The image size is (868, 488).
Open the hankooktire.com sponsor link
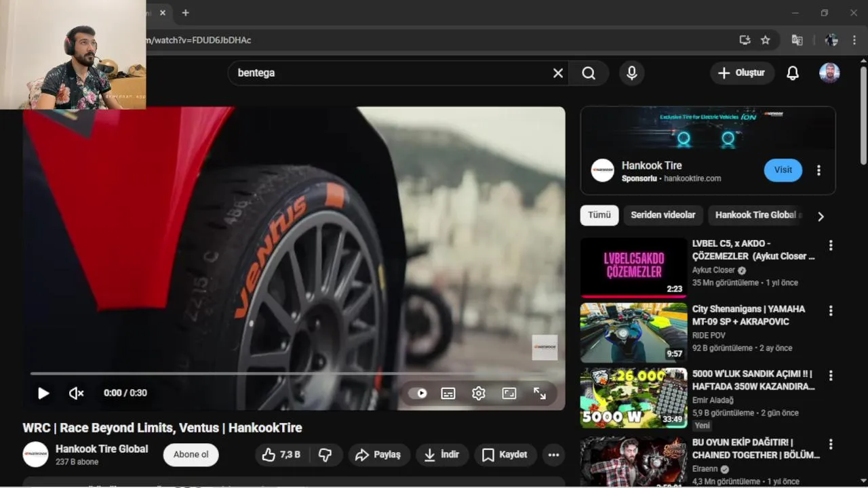pos(692,178)
